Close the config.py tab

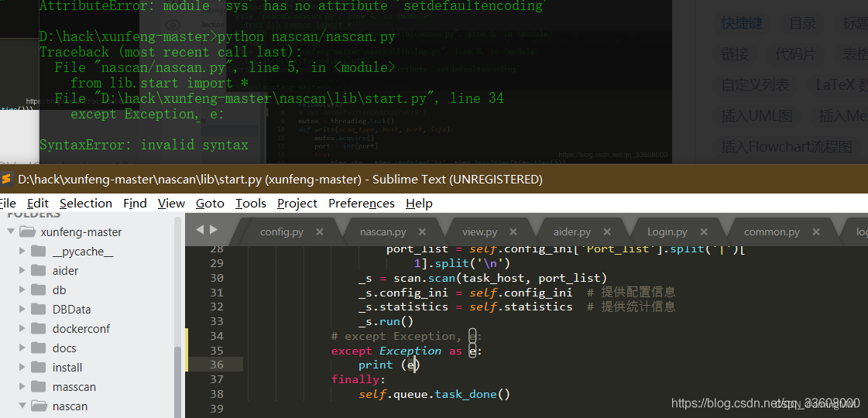click(320, 232)
